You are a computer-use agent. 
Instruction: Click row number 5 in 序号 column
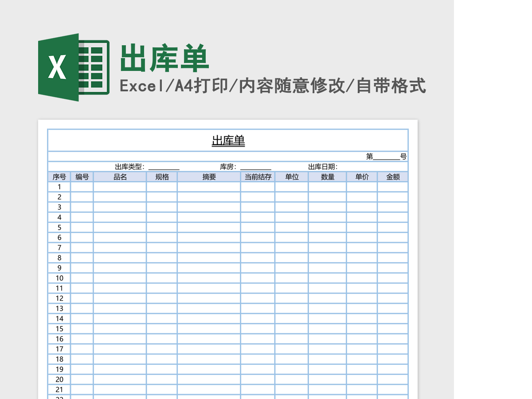[x=59, y=227]
